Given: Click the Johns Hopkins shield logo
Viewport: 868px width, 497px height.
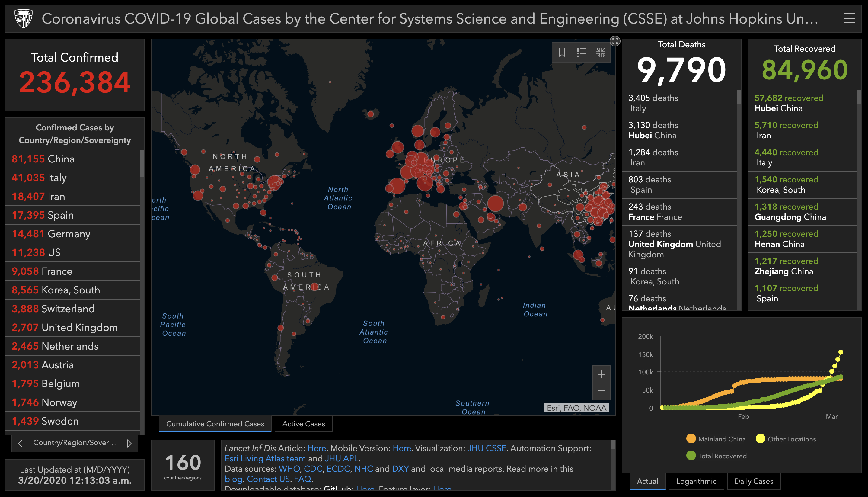Looking at the screenshot, I should [24, 18].
